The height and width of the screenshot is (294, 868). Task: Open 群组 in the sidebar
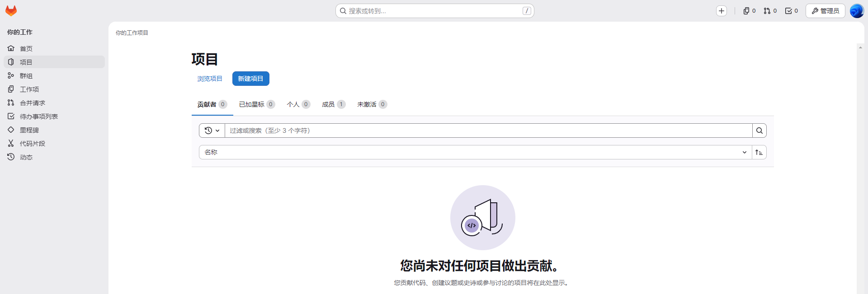[54, 75]
